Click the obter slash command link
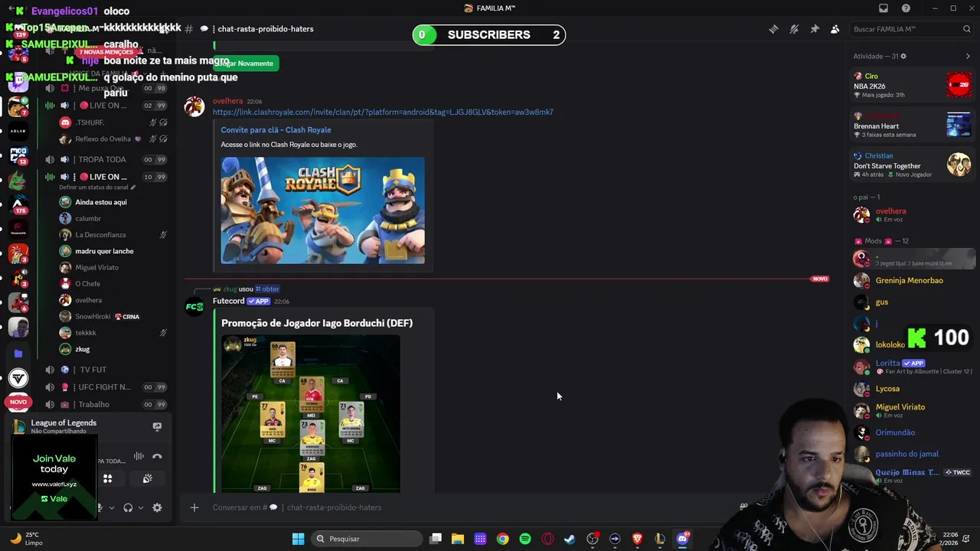 [x=267, y=289]
